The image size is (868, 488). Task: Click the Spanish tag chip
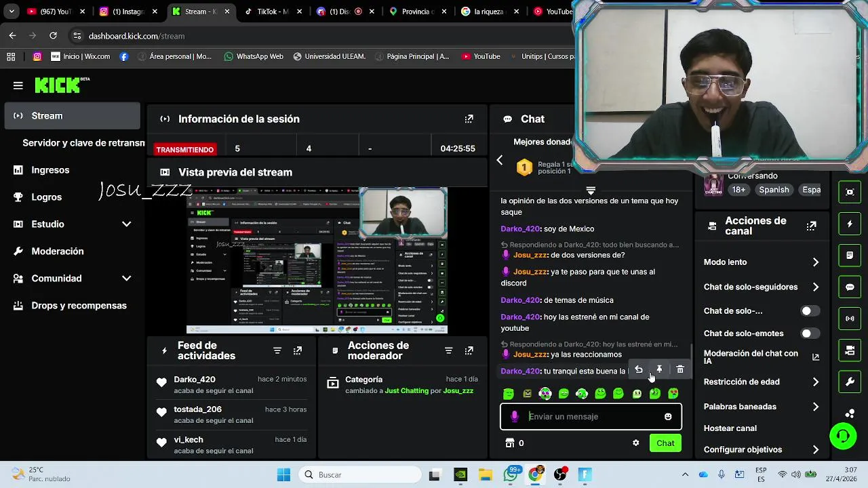pos(774,190)
